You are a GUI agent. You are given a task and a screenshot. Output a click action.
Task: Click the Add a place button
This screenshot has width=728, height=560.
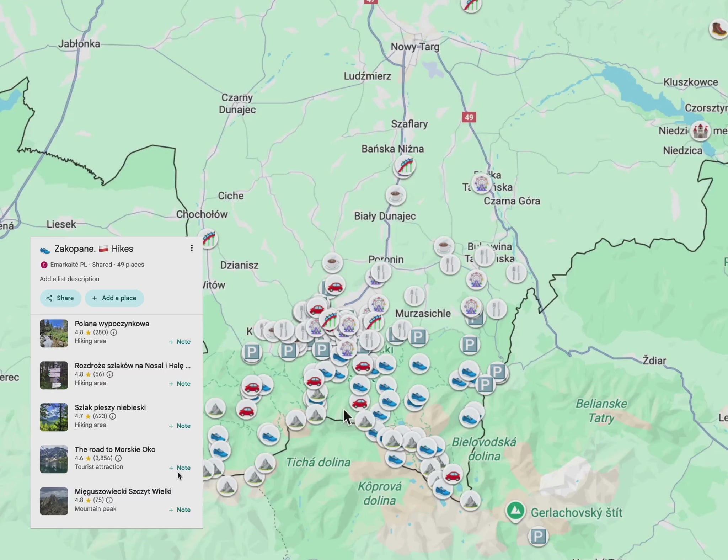point(114,298)
